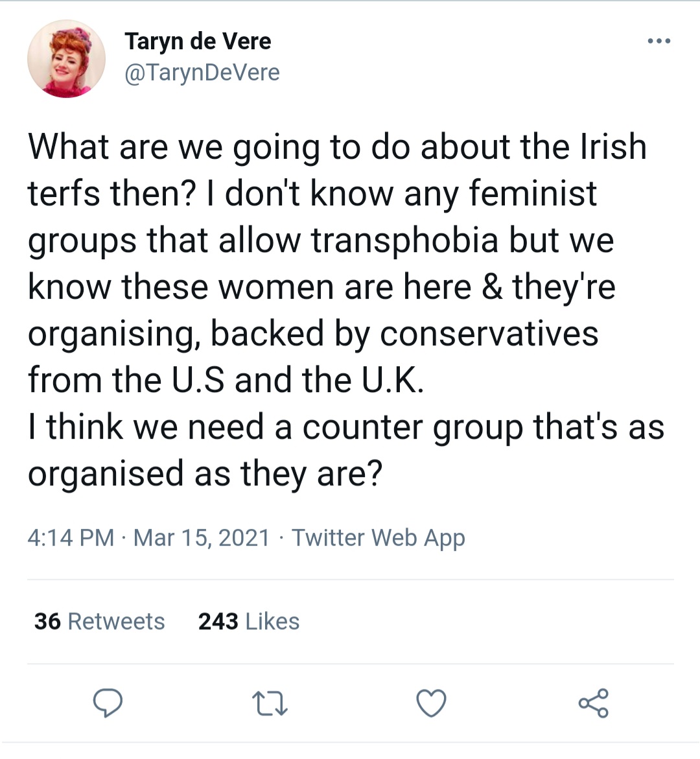700x759 pixels.
Task: Click the reply speech bubble icon
Action: point(108,703)
